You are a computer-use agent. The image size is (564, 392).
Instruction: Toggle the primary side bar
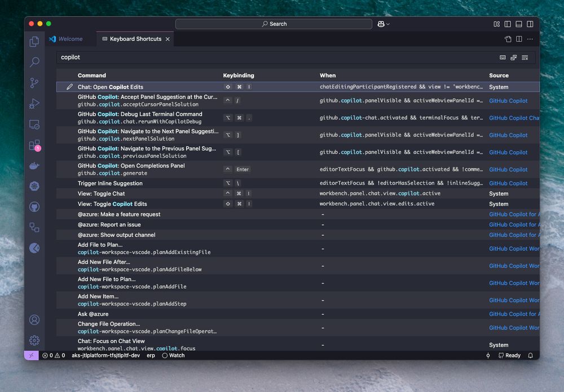tap(508, 24)
